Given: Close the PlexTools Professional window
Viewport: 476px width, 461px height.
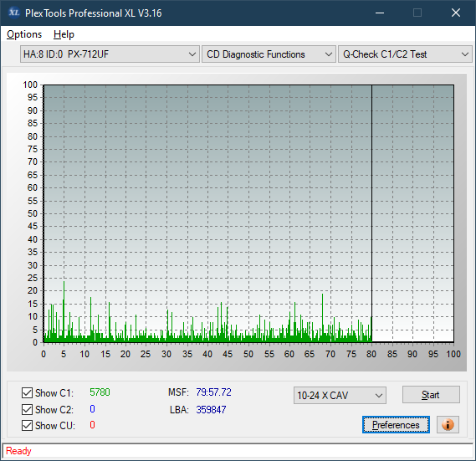Looking at the screenshot, I should 456,13.
